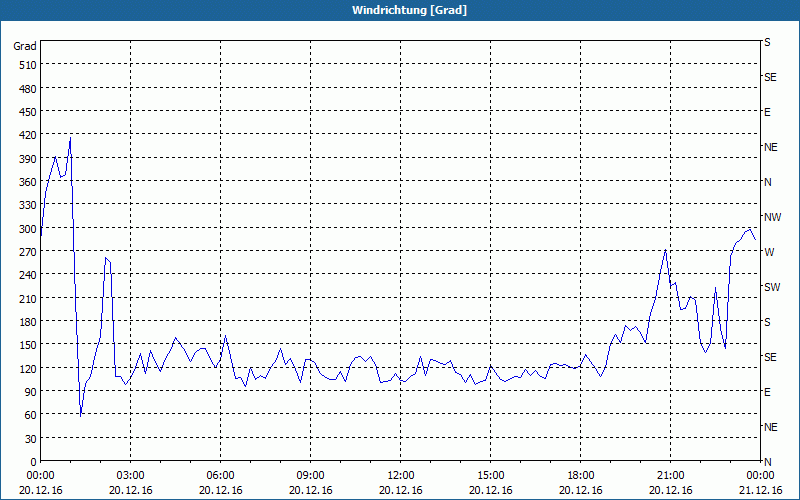This screenshot has width=800, height=500.
Task: Click the 18:00 time label
Action: [x=581, y=476]
